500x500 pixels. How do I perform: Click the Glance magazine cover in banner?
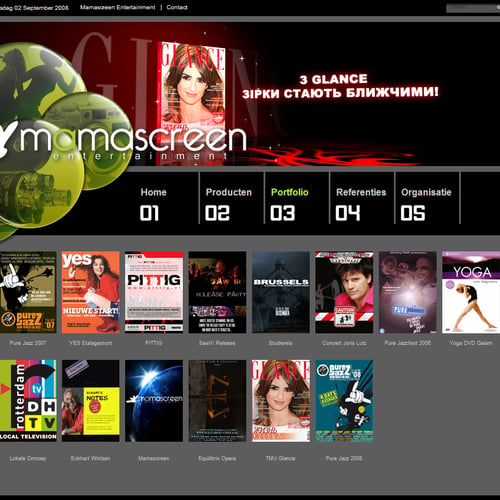pyautogui.click(x=192, y=88)
